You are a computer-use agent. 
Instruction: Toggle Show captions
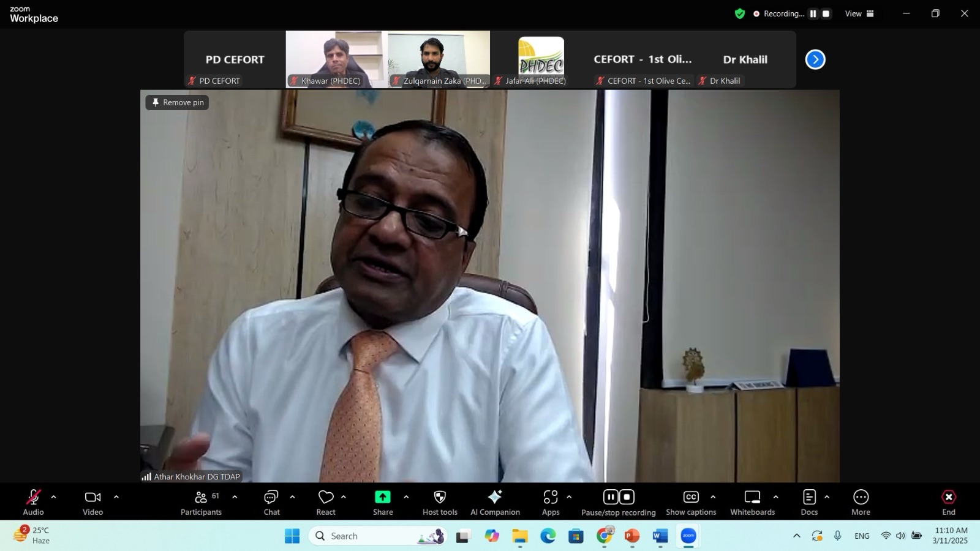click(691, 502)
